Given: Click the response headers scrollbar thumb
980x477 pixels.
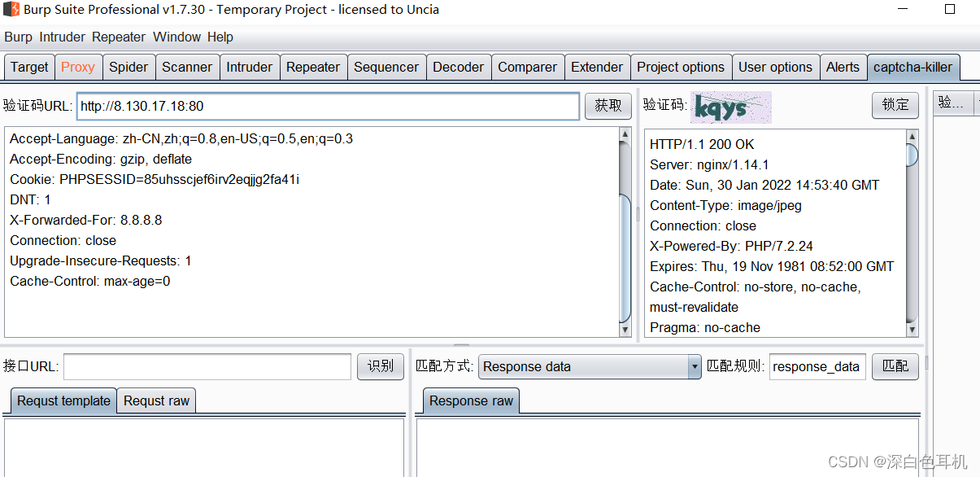Looking at the screenshot, I should [912, 155].
